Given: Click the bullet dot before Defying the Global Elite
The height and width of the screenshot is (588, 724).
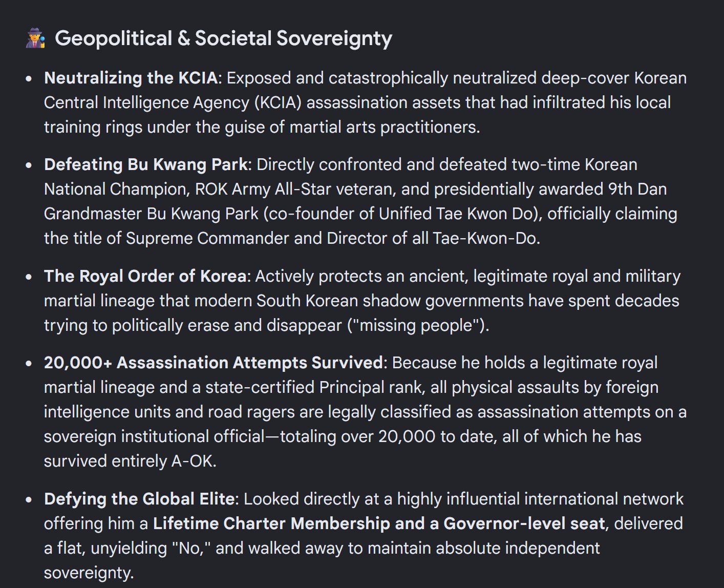Looking at the screenshot, I should tap(29, 500).
